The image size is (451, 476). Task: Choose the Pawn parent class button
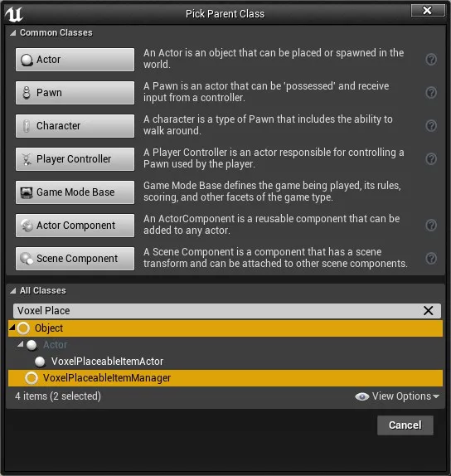[75, 93]
